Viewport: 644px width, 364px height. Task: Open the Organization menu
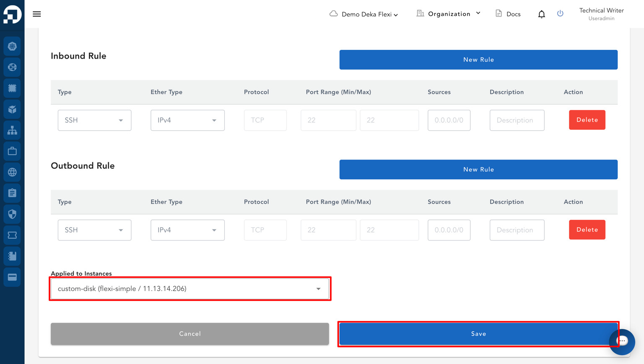click(448, 14)
